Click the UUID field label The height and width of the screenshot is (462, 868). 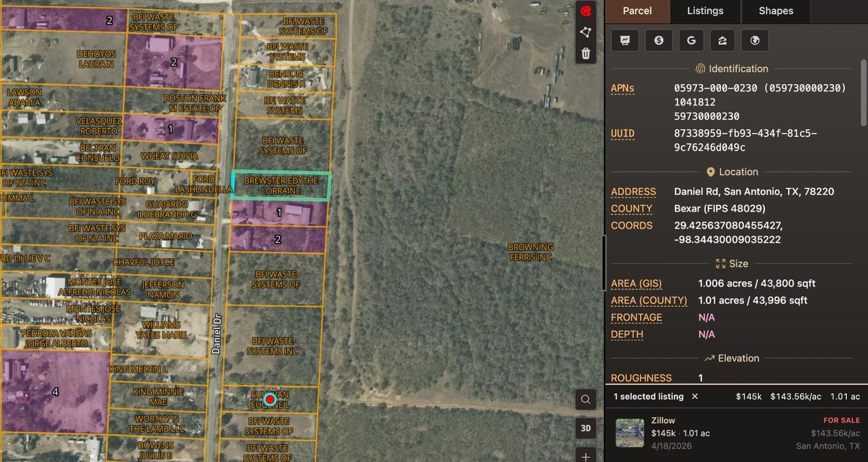click(623, 134)
